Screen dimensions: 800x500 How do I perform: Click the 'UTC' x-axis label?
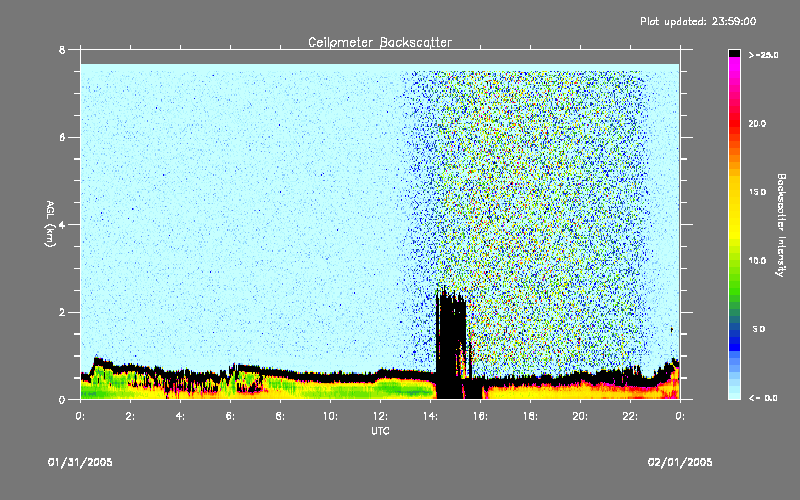click(x=380, y=431)
